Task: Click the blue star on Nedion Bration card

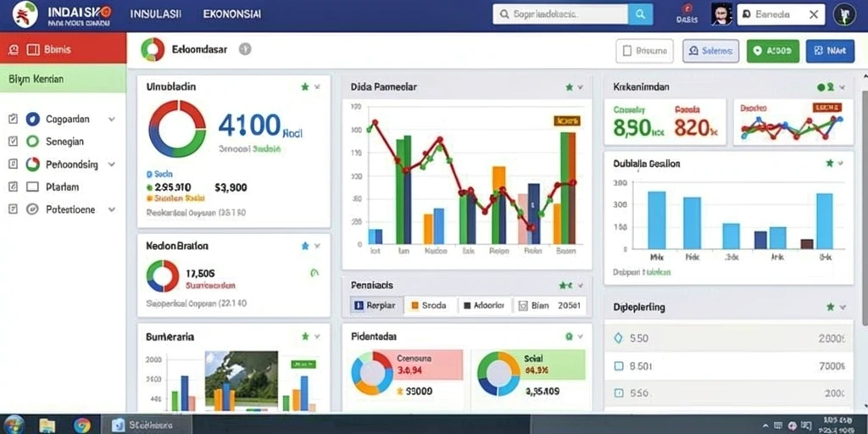Action: click(305, 245)
